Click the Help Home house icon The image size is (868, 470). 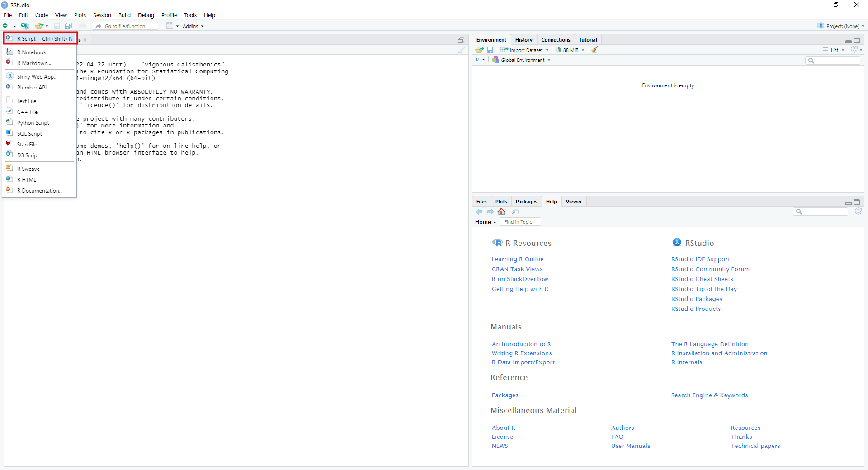click(x=501, y=211)
